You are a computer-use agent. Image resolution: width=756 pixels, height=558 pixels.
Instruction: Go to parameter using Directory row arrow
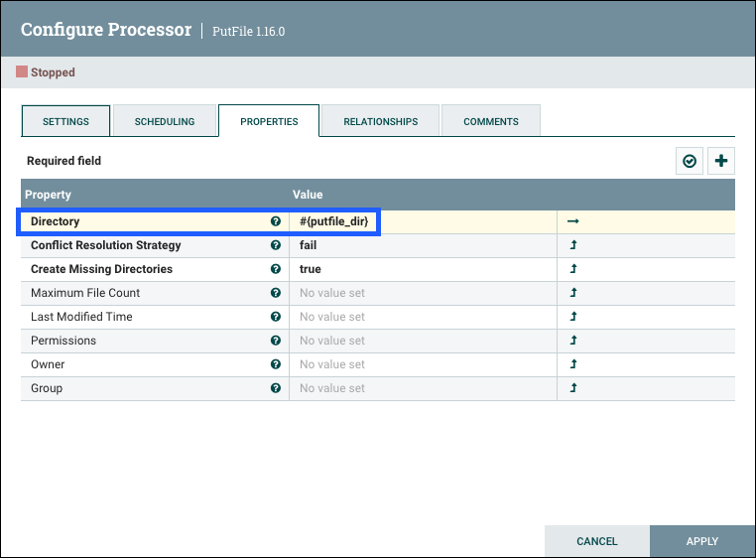tap(573, 221)
